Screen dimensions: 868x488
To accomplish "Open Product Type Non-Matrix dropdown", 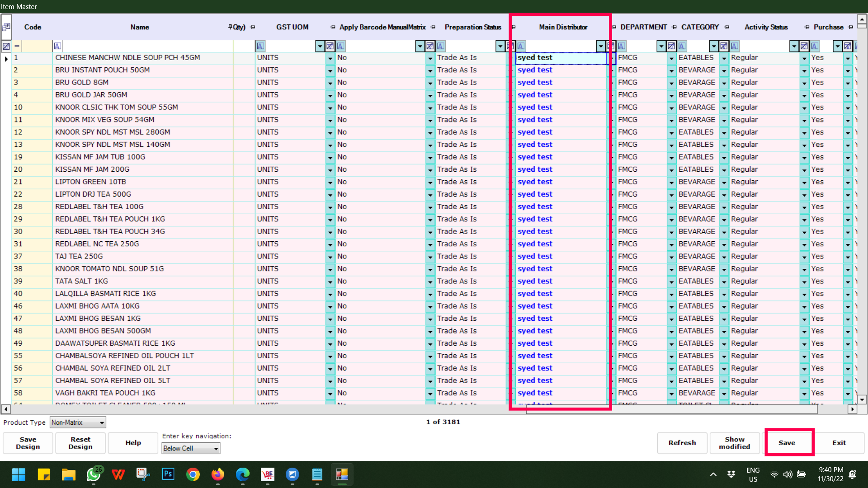I will [x=102, y=422].
